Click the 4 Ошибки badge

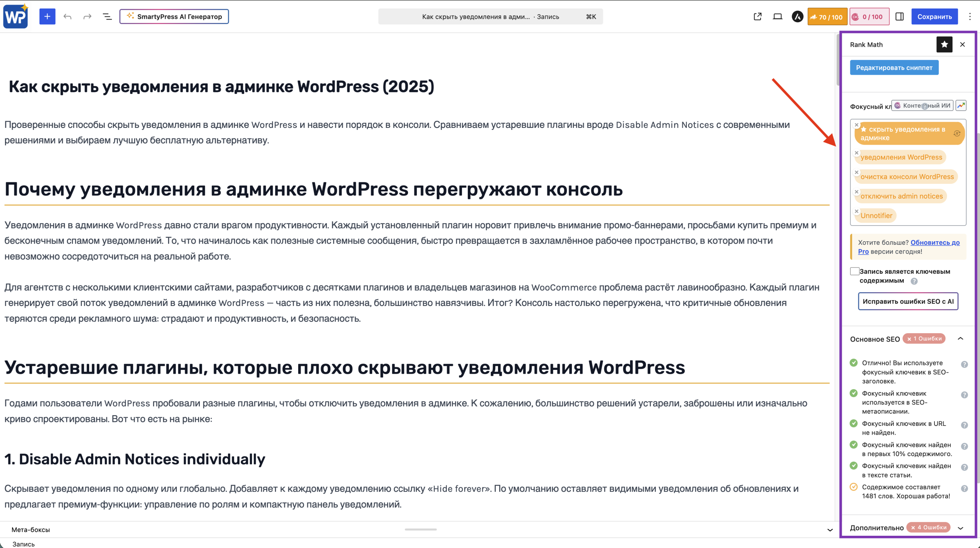(928, 527)
